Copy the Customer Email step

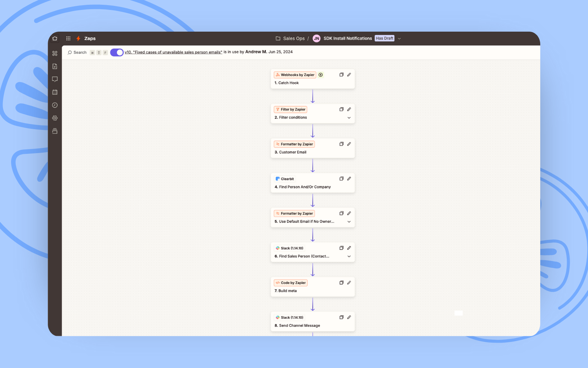(x=341, y=144)
